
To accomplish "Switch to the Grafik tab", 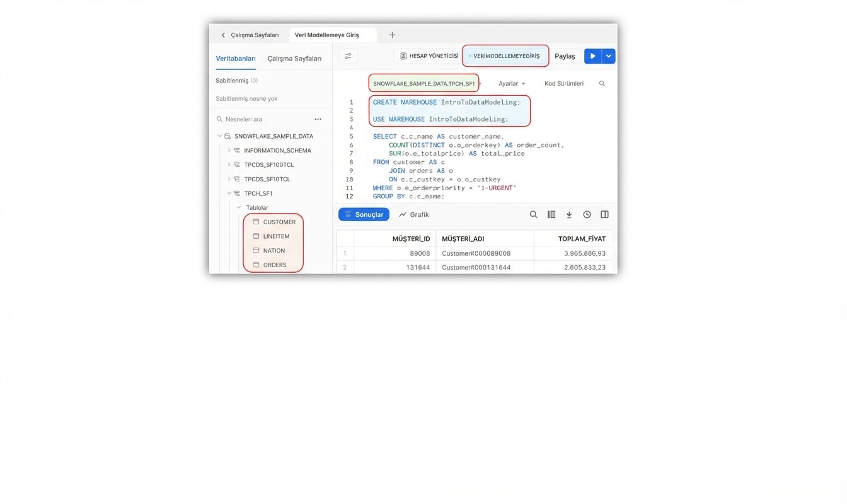I will click(414, 215).
